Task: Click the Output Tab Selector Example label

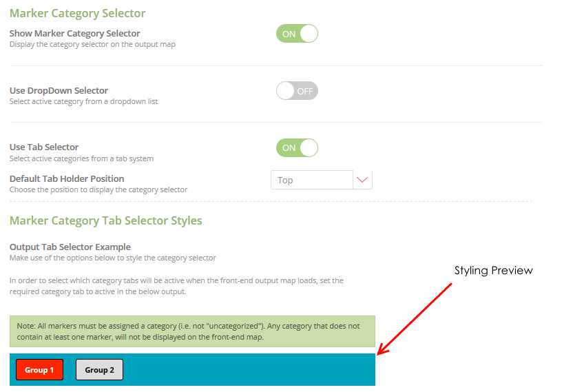Action: click(70, 247)
